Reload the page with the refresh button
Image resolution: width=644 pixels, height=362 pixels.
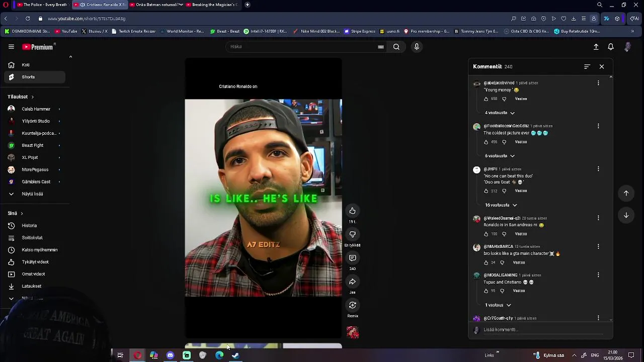pos(27,19)
